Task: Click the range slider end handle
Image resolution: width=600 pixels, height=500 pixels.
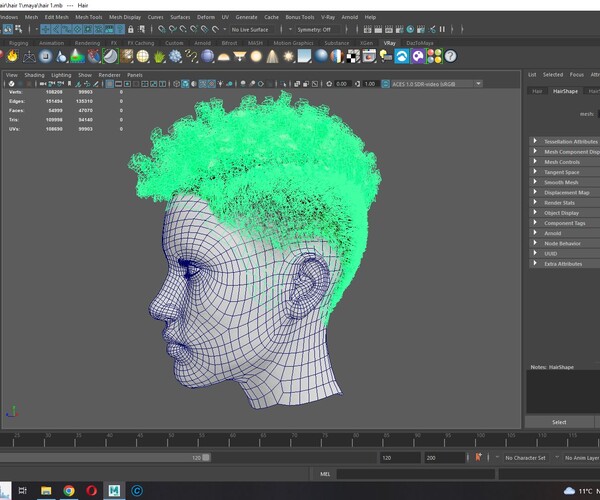Action: (x=206, y=458)
